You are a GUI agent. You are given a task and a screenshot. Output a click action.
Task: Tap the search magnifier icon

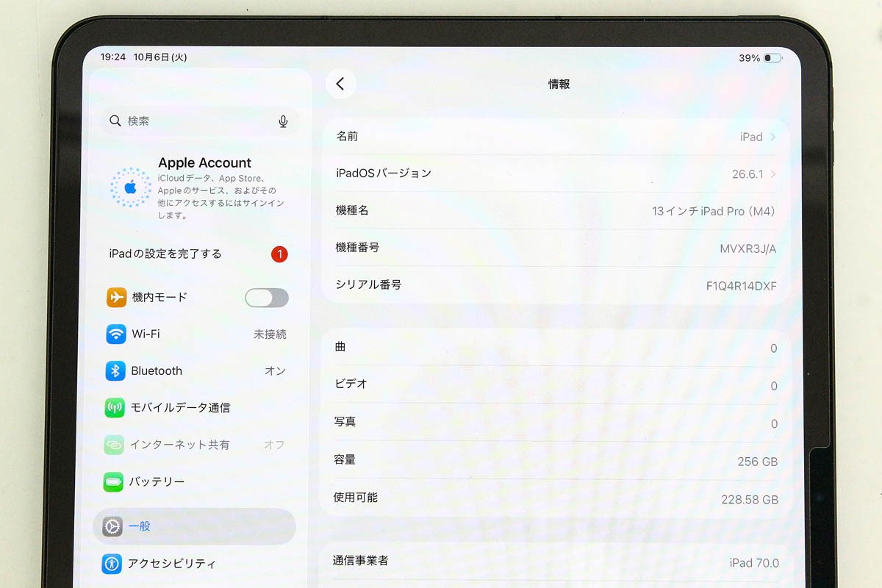point(115,121)
